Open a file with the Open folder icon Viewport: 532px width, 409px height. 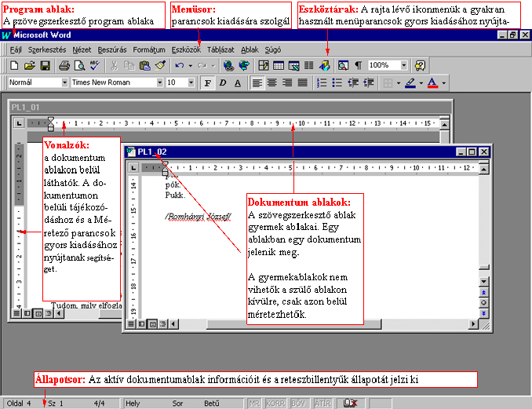[29, 66]
